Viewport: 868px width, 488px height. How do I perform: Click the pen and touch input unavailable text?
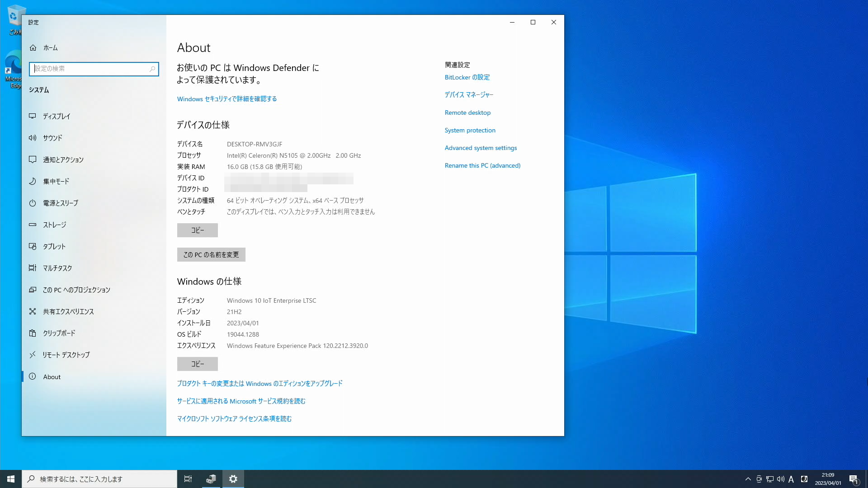tap(301, 212)
